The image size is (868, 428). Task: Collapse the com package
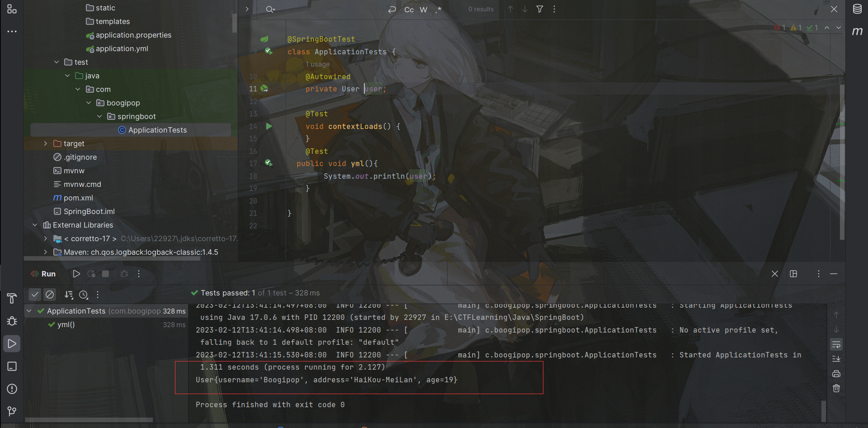pos(78,89)
